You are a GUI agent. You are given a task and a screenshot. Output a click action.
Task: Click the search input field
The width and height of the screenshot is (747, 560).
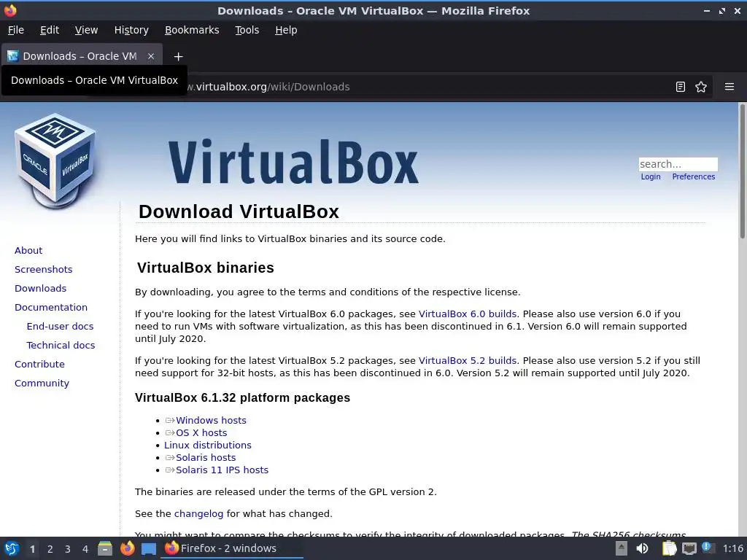point(678,164)
